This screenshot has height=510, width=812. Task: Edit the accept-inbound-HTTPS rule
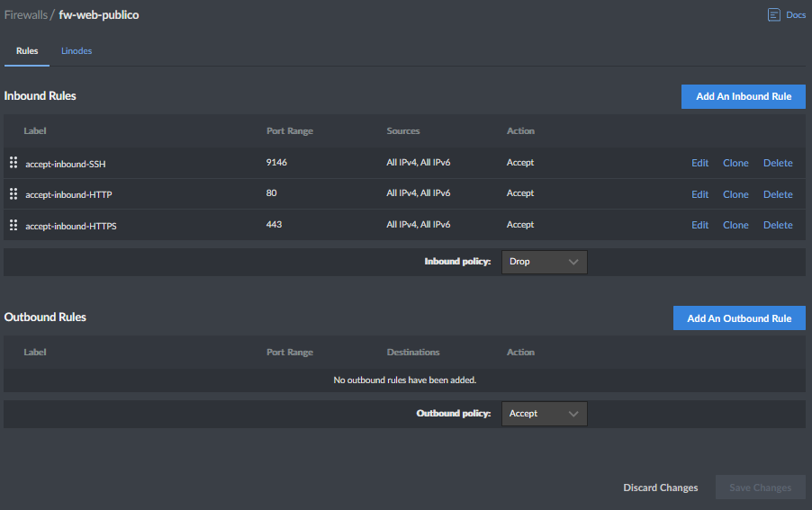click(699, 226)
